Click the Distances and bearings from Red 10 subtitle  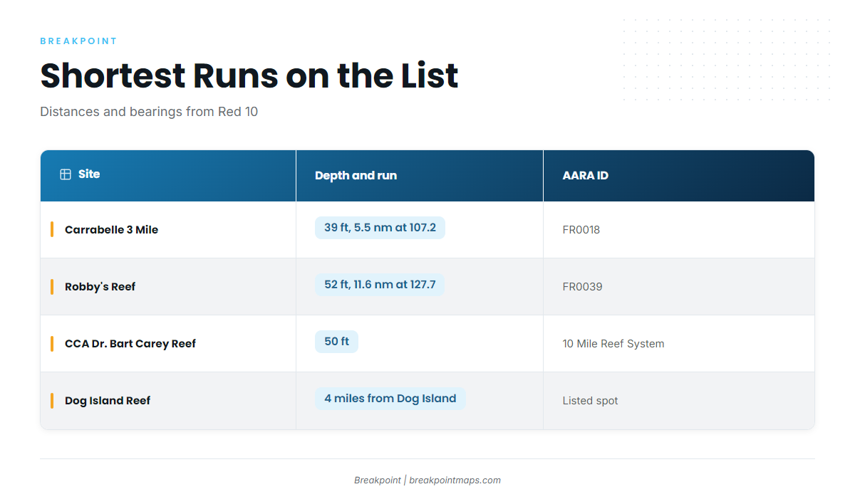point(149,112)
